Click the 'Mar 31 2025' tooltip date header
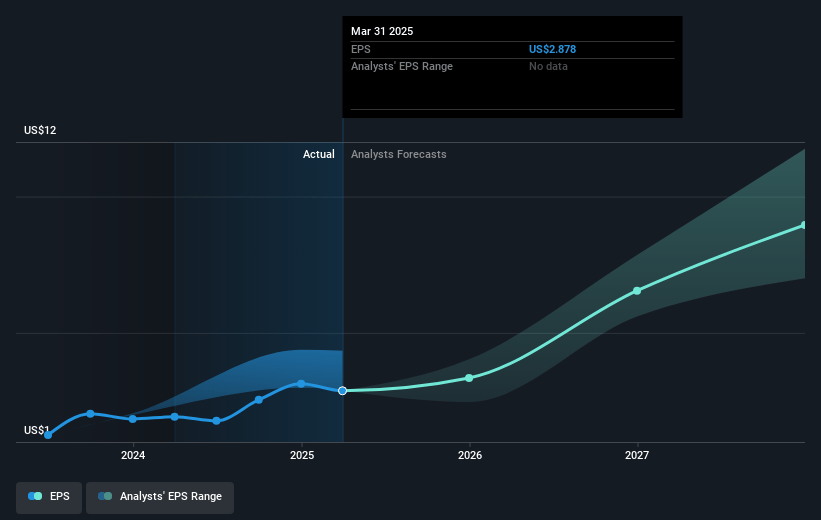The image size is (821, 520). click(382, 31)
